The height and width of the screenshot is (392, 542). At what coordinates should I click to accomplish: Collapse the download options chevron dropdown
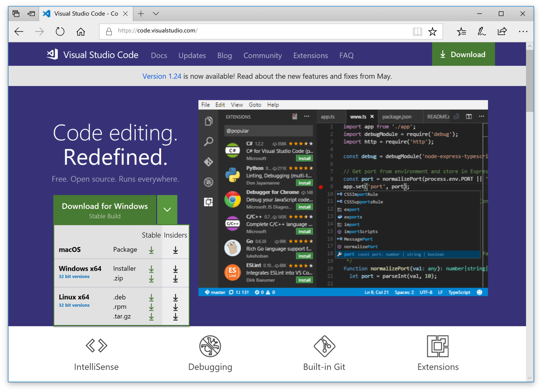(167, 210)
